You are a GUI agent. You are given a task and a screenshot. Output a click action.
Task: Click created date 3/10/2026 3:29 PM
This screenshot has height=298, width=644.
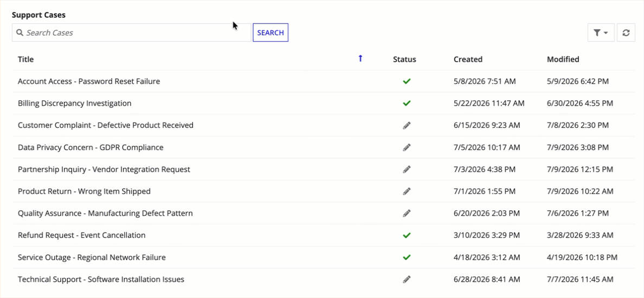[x=487, y=235]
